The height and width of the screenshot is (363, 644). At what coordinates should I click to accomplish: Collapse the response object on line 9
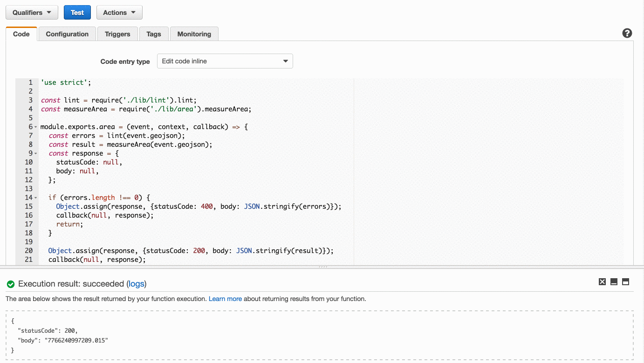point(35,153)
